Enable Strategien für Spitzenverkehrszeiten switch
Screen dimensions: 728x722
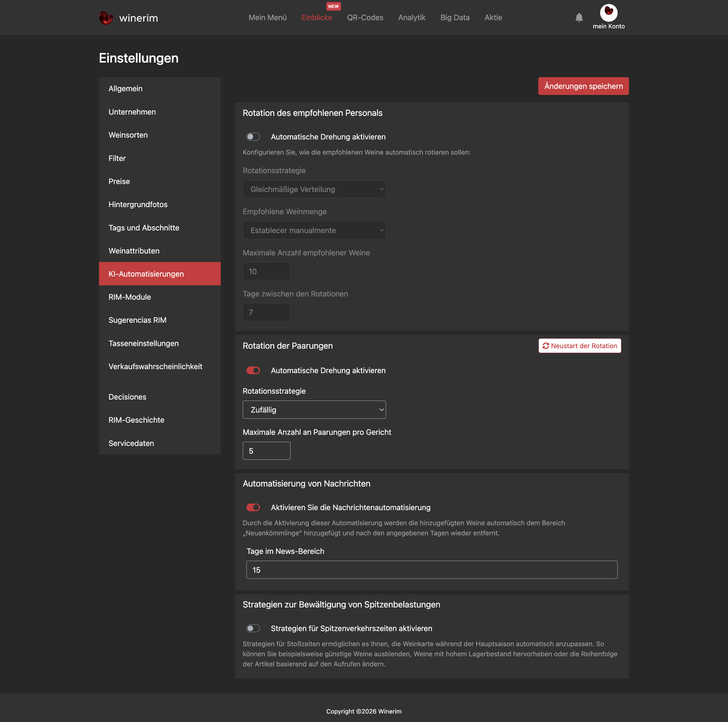253,628
